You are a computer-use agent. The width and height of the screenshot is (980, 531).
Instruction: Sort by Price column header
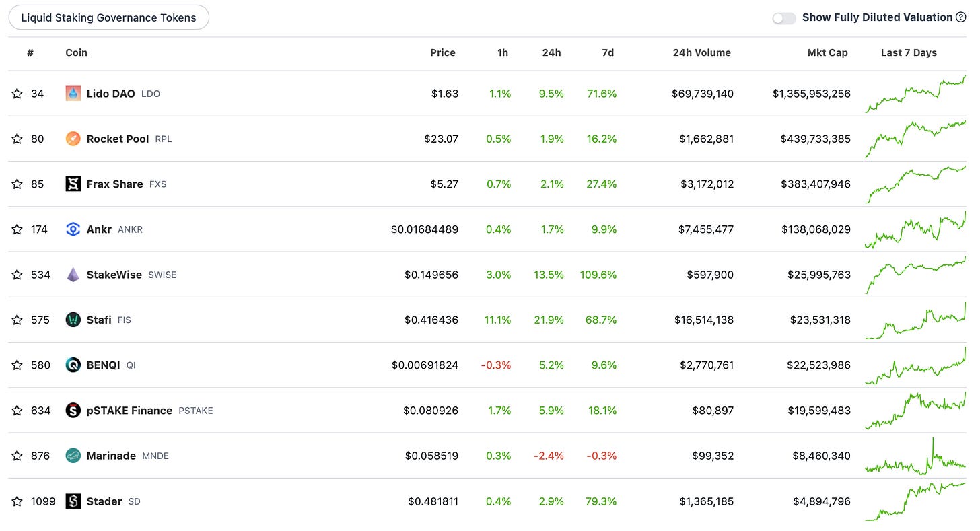point(443,52)
